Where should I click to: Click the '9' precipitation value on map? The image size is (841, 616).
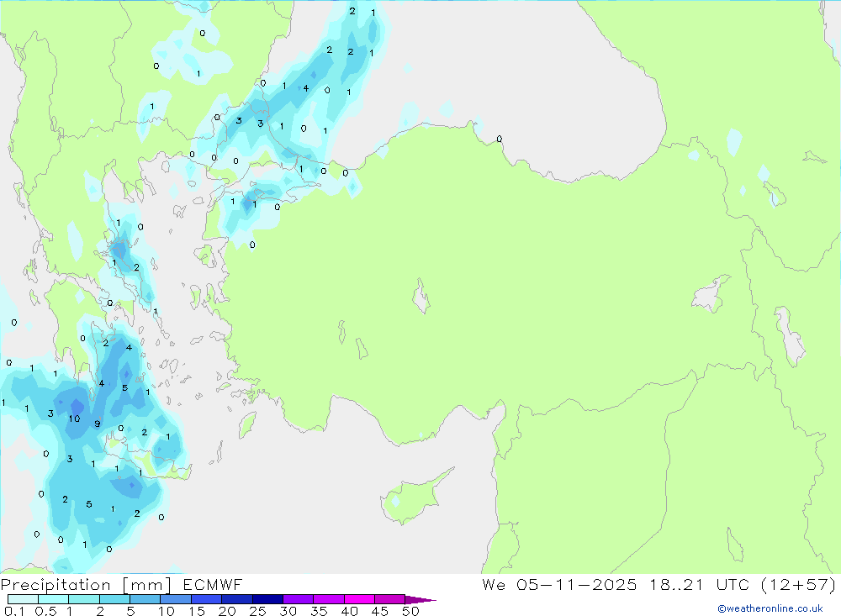[97, 424]
